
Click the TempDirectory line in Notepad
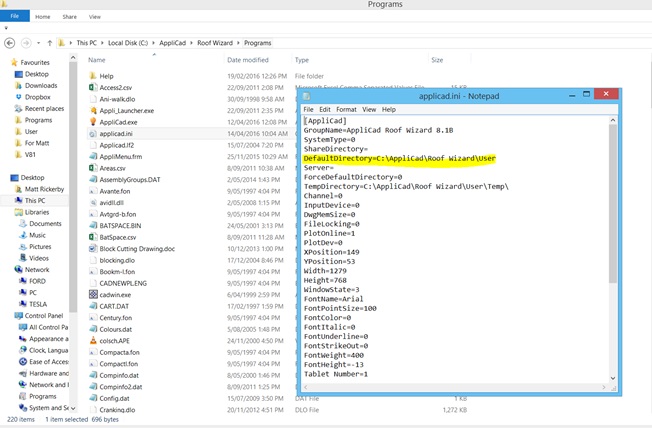tap(406, 186)
